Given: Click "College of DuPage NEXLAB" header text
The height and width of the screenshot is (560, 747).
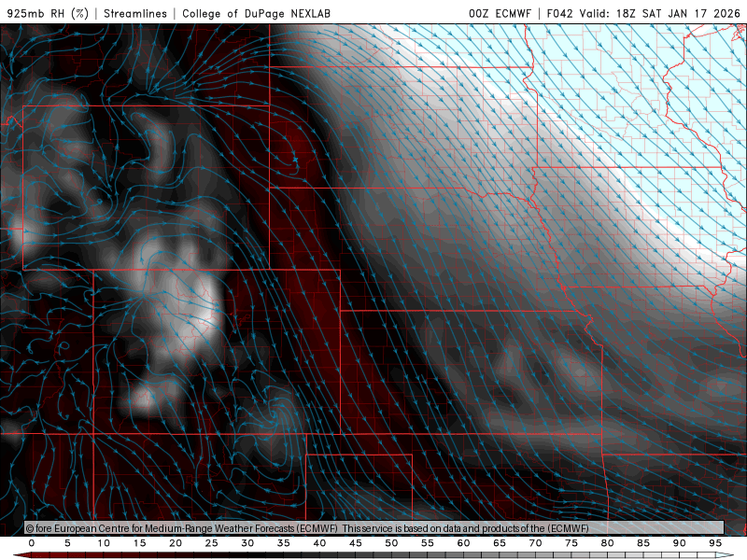Looking at the screenshot, I should (x=256, y=13).
